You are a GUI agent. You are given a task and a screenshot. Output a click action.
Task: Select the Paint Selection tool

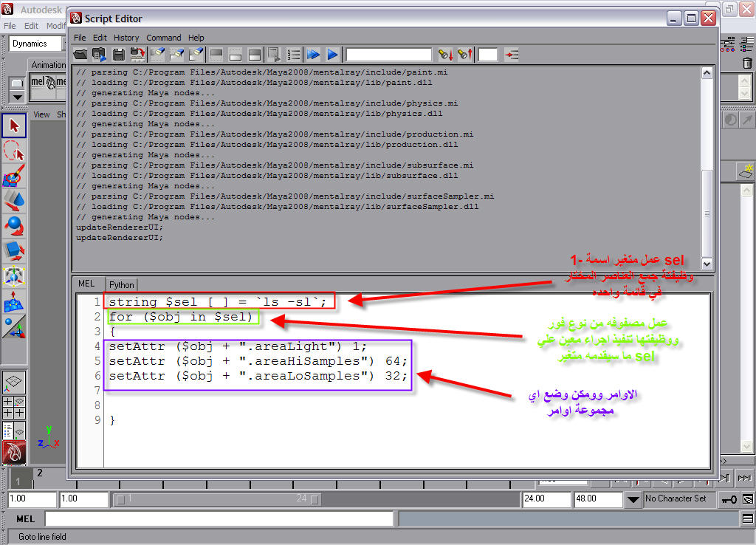coord(14,175)
